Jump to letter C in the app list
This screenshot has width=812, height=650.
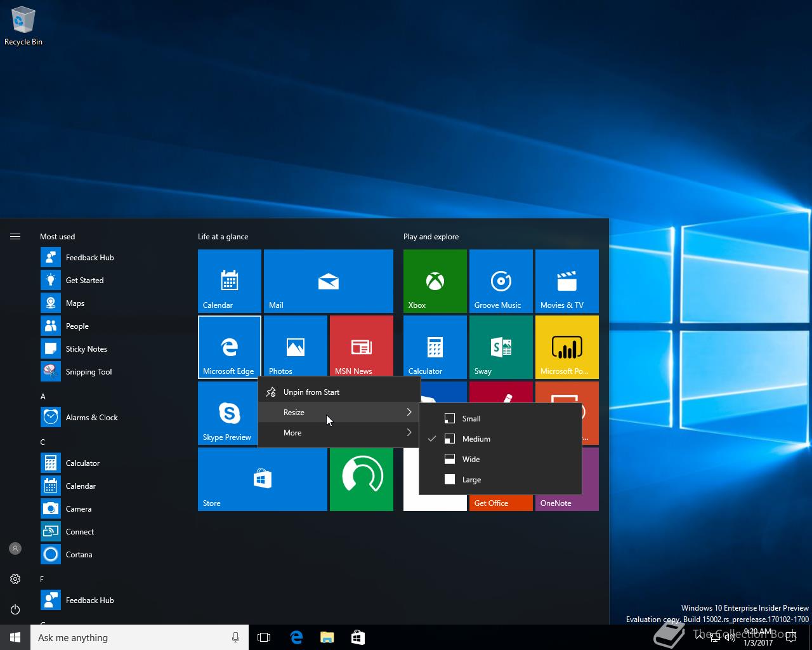coord(43,442)
